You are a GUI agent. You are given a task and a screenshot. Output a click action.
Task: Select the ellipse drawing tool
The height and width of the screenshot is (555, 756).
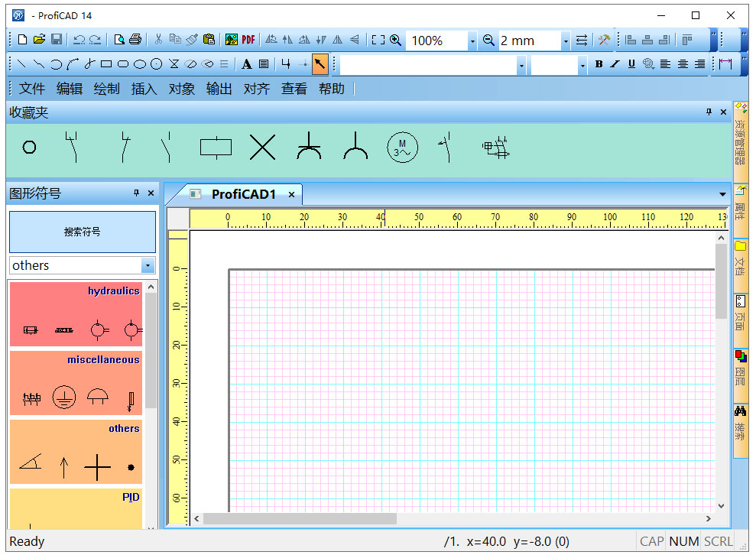coord(140,63)
